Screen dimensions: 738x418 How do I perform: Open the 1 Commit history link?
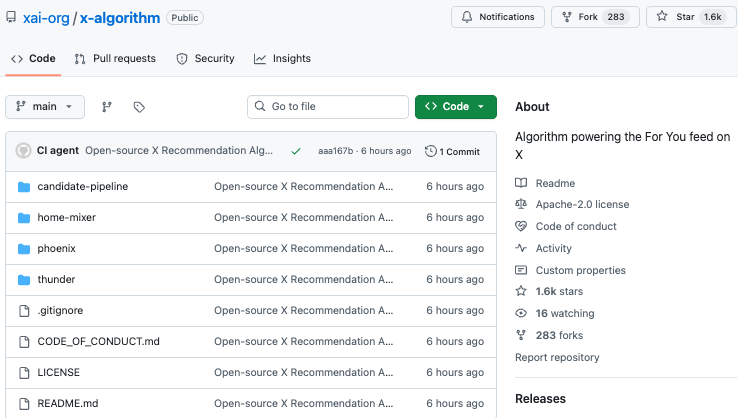452,151
